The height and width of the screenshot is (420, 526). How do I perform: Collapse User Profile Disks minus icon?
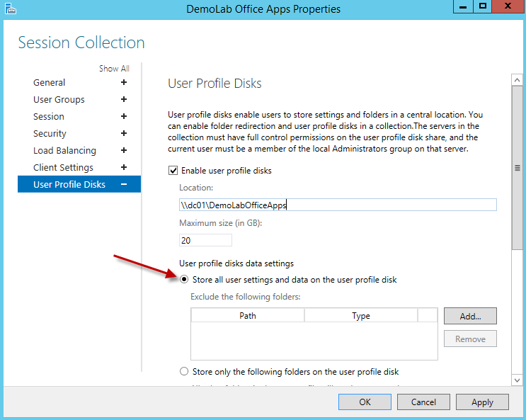[x=124, y=185]
